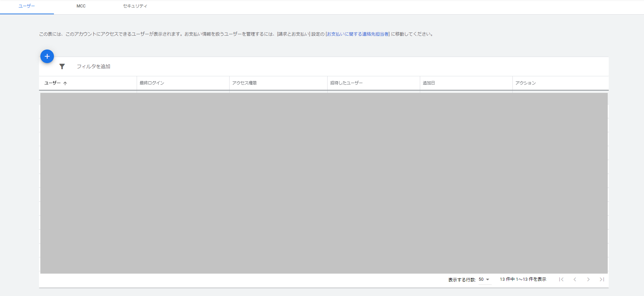Go to next page arrow
The image size is (644, 296).
[x=588, y=279]
